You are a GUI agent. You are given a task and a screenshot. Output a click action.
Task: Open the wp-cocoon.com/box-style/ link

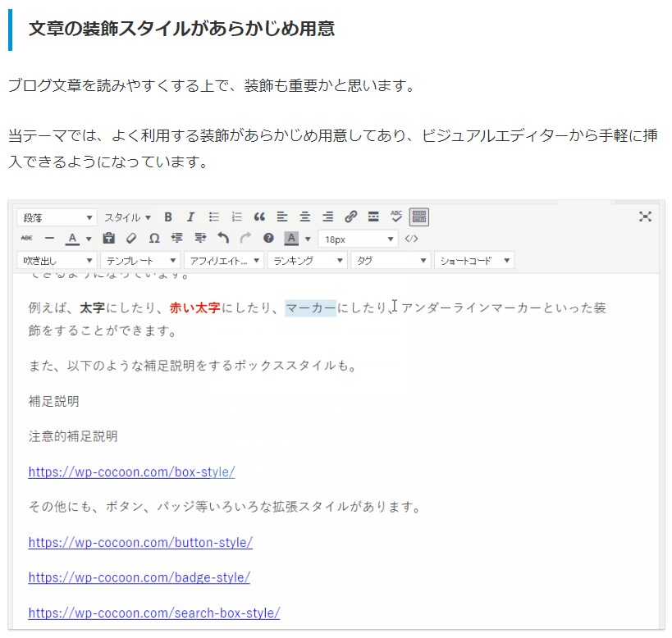(131, 472)
